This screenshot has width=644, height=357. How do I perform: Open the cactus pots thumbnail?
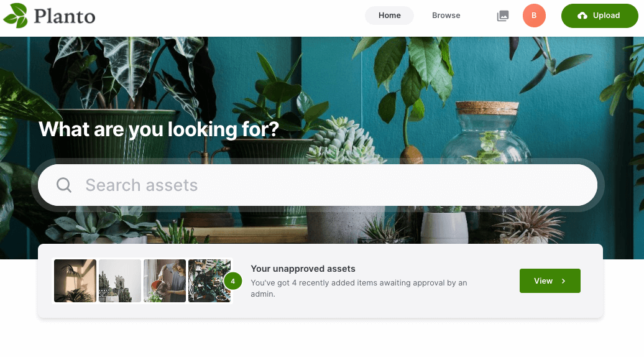click(120, 280)
